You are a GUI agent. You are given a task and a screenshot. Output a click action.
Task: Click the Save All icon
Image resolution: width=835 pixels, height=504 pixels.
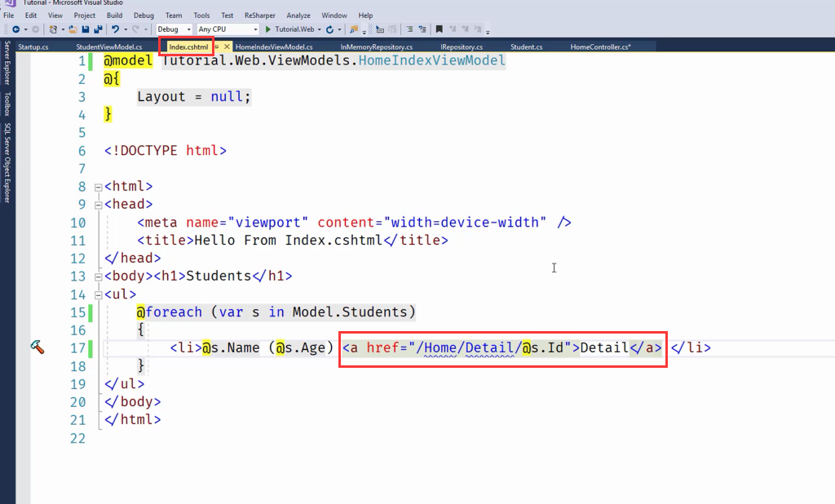click(x=98, y=29)
